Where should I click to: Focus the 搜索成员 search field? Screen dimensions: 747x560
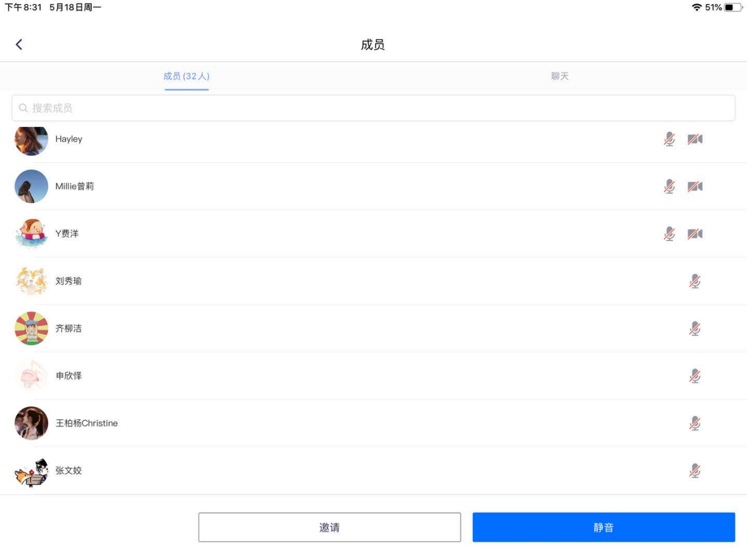point(373,108)
